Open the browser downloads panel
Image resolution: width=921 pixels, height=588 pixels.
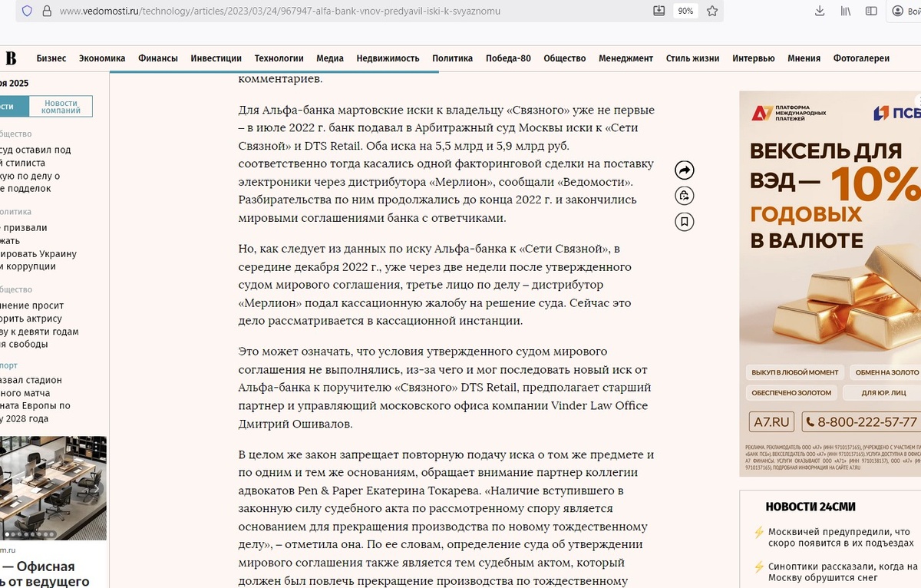pos(820,11)
